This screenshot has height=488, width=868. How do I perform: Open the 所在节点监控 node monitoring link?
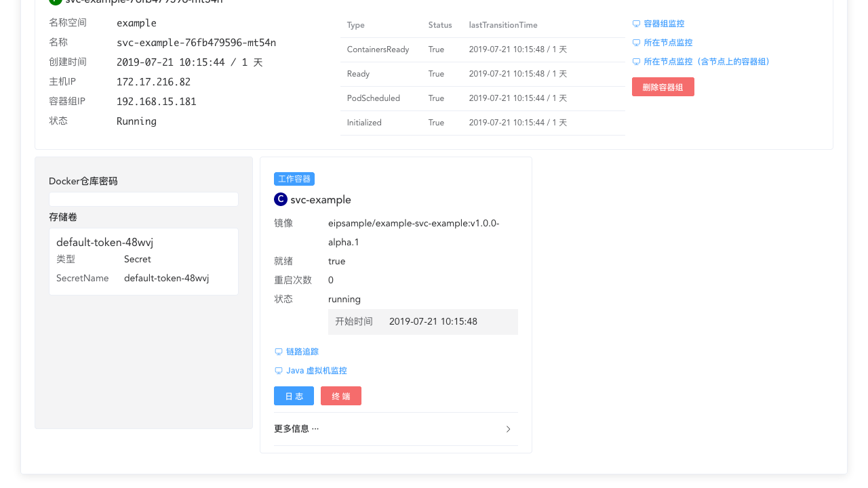click(x=669, y=42)
